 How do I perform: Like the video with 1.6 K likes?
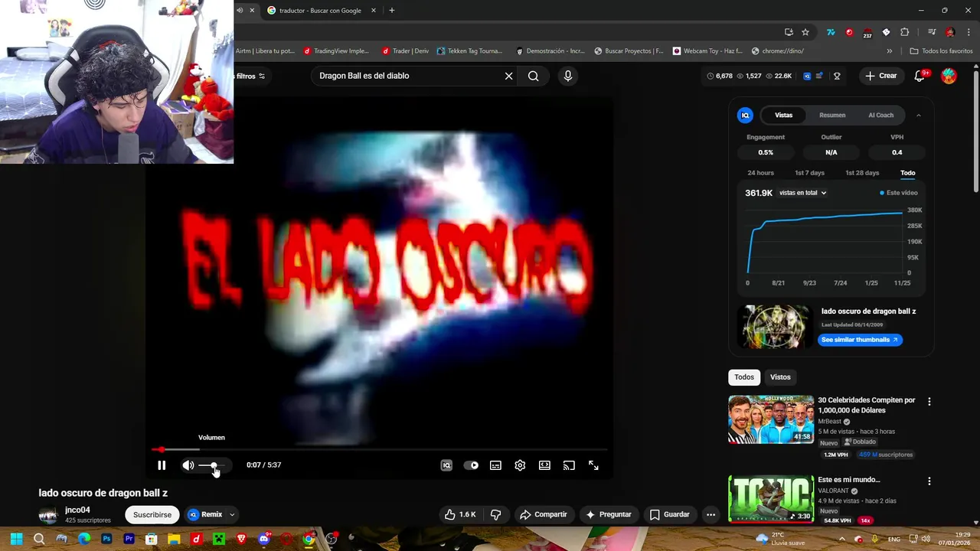(460, 514)
